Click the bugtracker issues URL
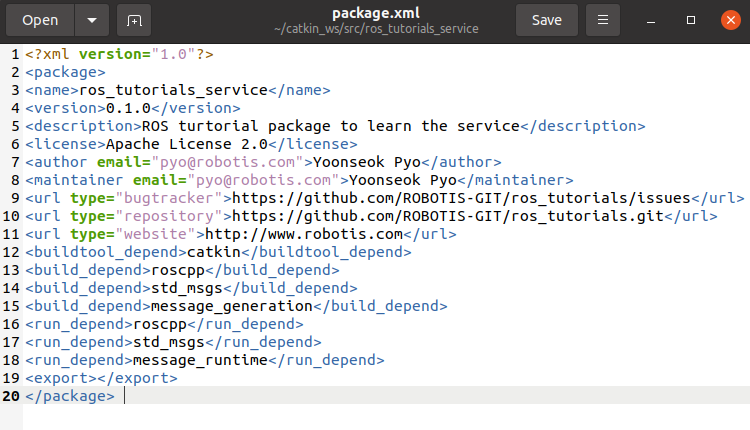 [x=461, y=198]
